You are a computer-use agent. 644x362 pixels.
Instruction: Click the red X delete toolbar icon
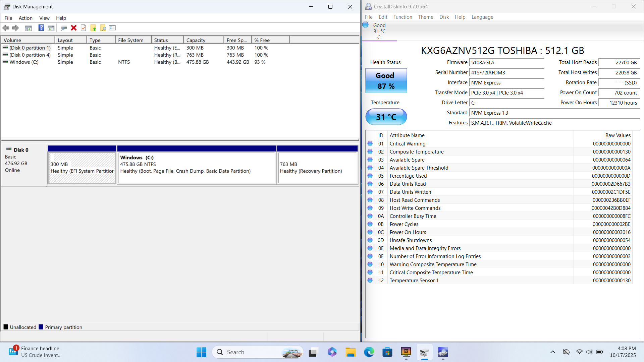pyautogui.click(x=74, y=28)
